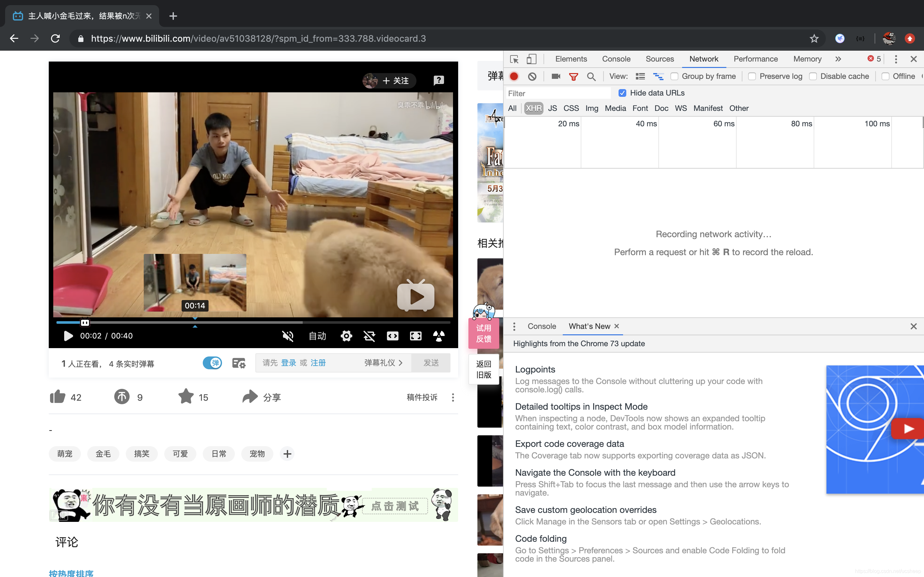This screenshot has height=577, width=924.
Task: Open the 登录 (login) link
Action: click(x=289, y=362)
